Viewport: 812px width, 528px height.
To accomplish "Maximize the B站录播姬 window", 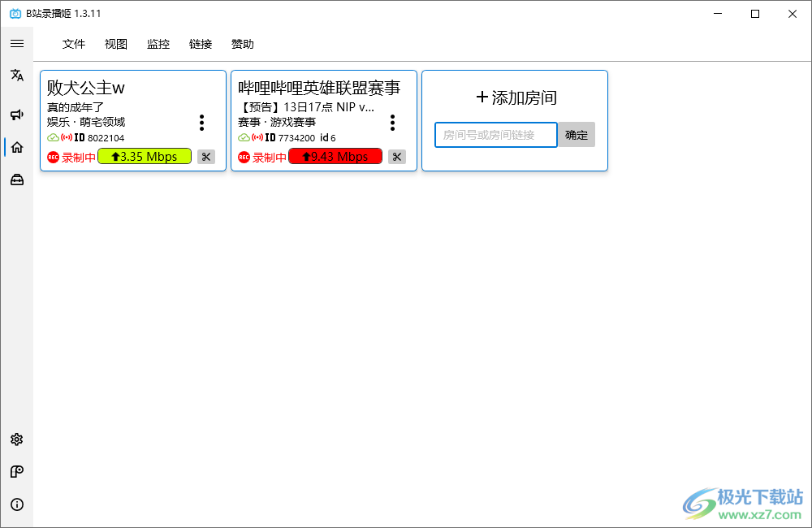I will 755,14.
